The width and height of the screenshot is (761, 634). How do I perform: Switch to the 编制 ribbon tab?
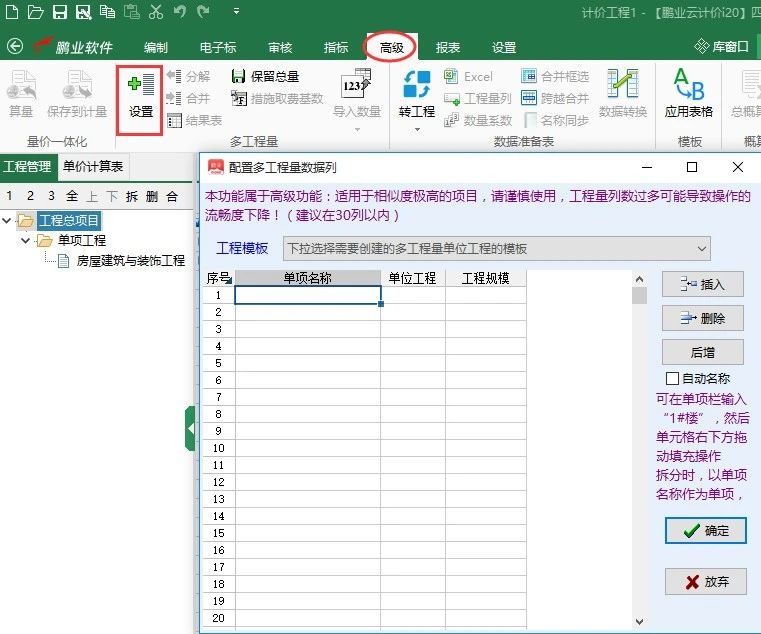click(x=156, y=48)
